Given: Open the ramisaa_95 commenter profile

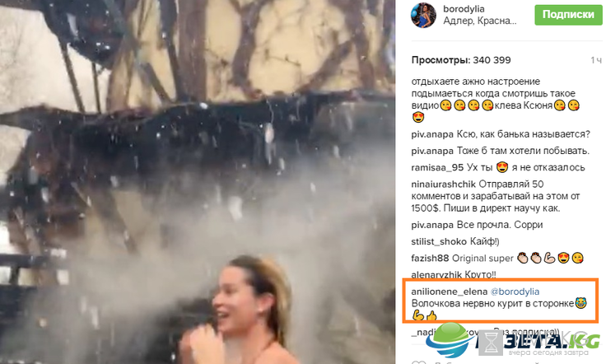Looking at the screenshot, I should pos(437,168).
